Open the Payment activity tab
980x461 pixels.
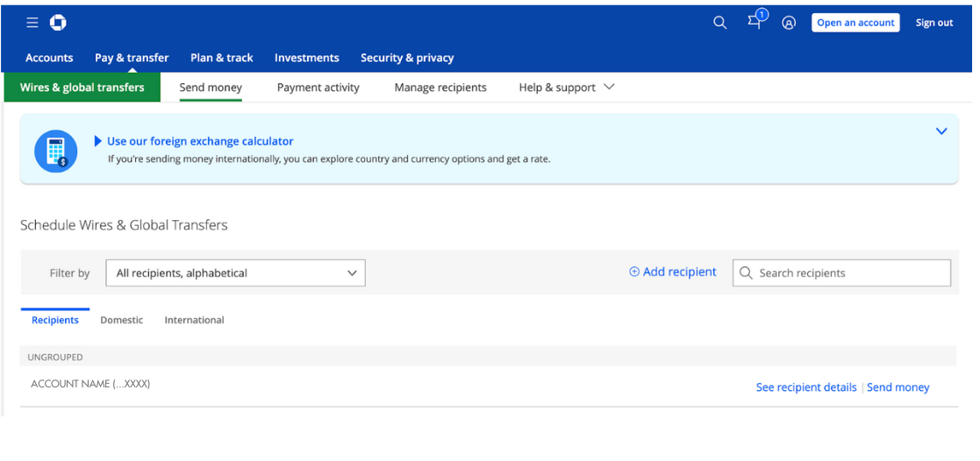pos(318,88)
